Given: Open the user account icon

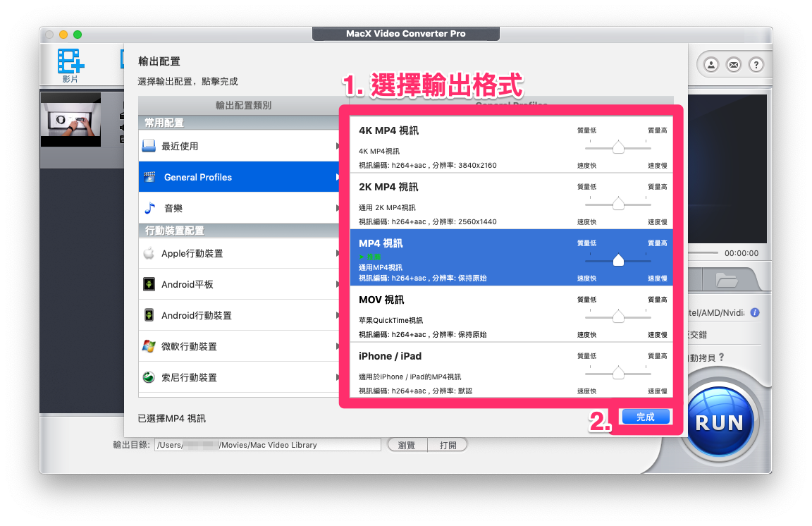Looking at the screenshot, I should [x=711, y=65].
